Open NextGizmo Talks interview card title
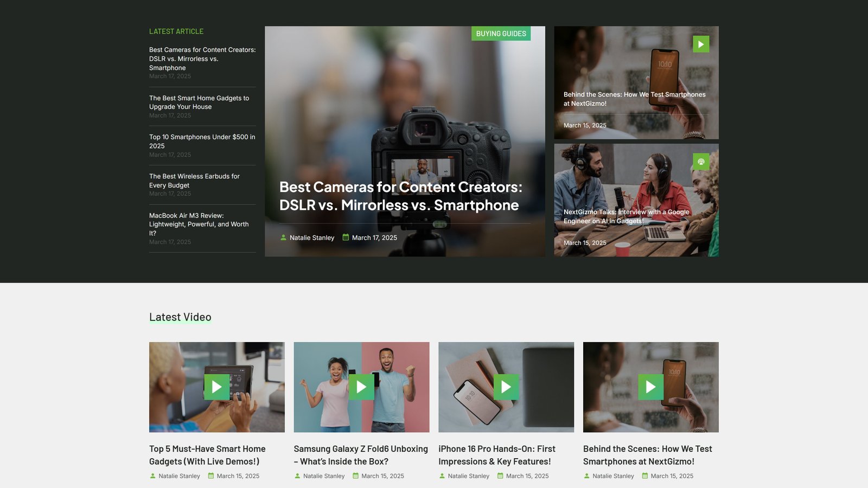Screen dimensions: 868x488 tap(626, 216)
